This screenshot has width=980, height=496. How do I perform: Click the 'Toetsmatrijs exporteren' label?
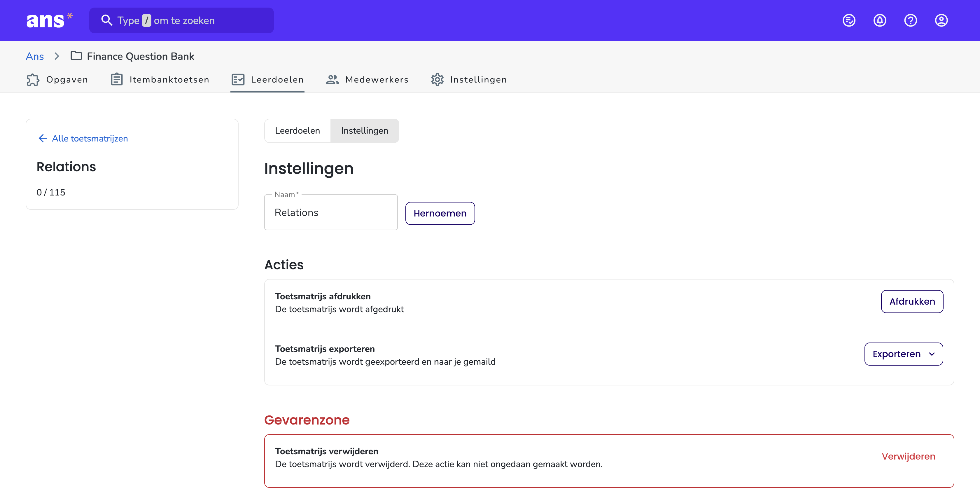[325, 349]
